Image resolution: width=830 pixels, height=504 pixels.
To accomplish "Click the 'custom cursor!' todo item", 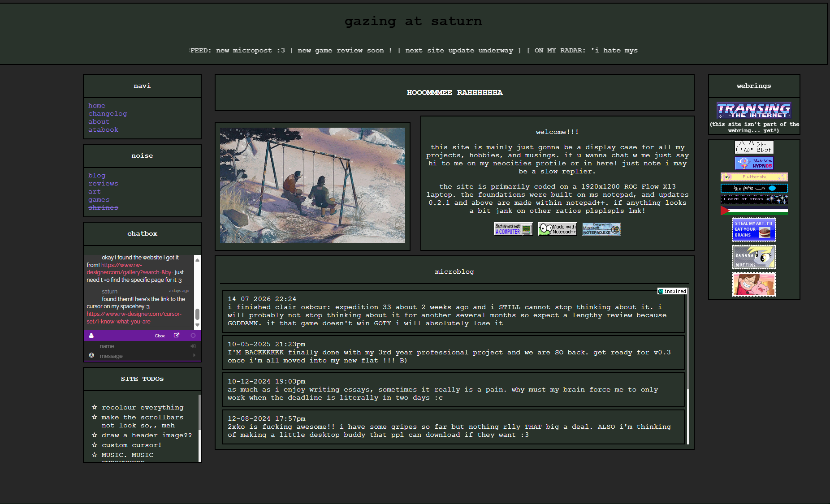I will 132,445.
